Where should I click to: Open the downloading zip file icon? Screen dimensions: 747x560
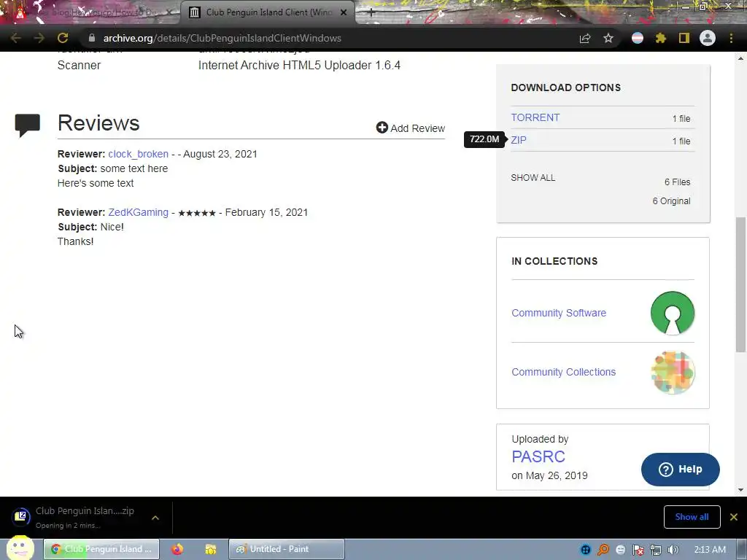click(x=21, y=517)
